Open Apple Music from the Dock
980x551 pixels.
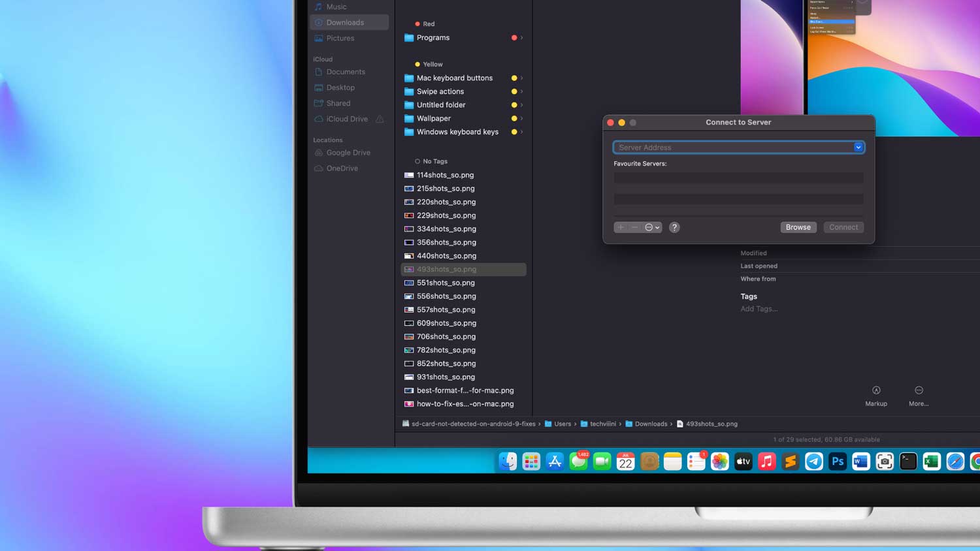(x=766, y=462)
